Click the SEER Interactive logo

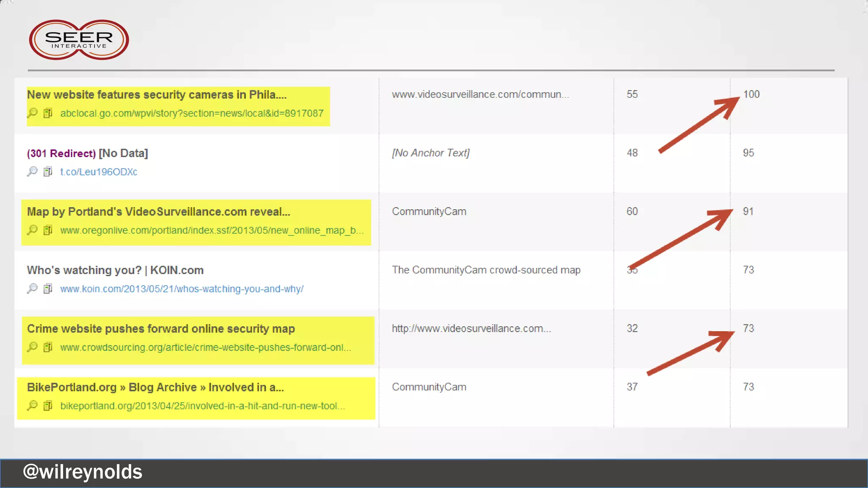coord(79,40)
